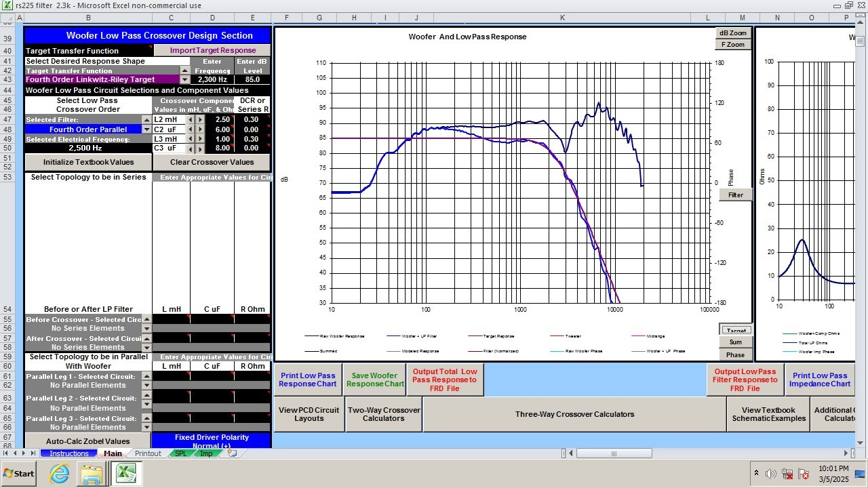
Task: Increase the L3 mH value with right arrow
Action: pos(200,138)
